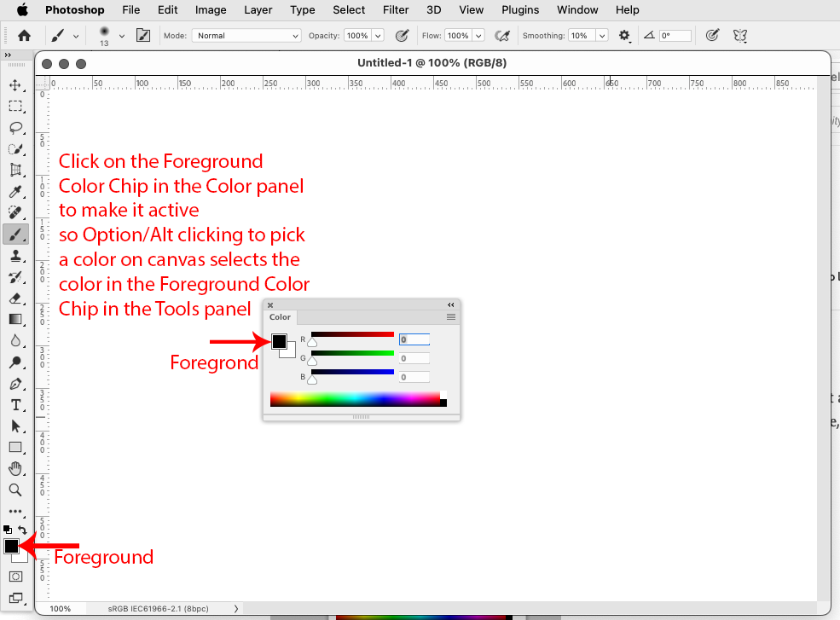Image resolution: width=840 pixels, height=620 pixels.
Task: Select the Hand tool
Action: (15, 469)
